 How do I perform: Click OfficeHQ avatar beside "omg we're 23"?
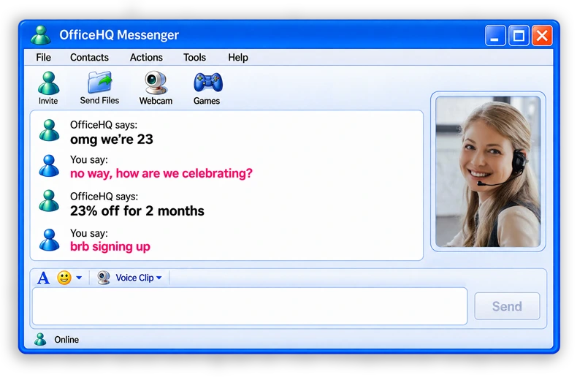pyautogui.click(x=49, y=131)
